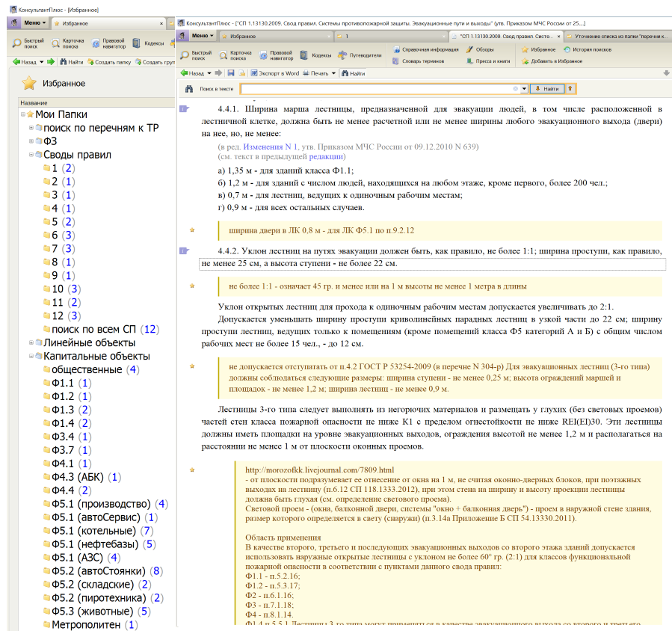Click the info marker beside paragraph 4.4.1

pyautogui.click(x=184, y=109)
